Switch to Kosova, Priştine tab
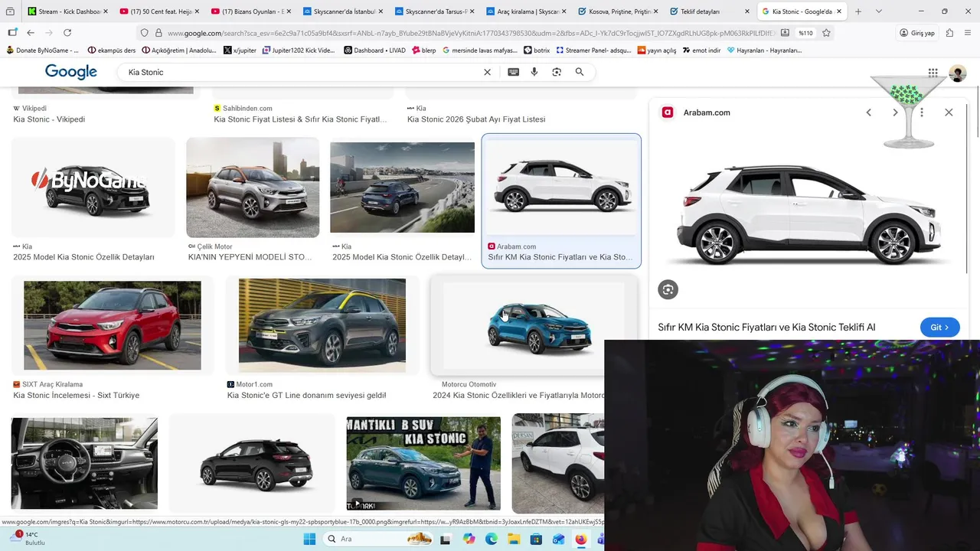980x551 pixels. [x=619, y=11]
